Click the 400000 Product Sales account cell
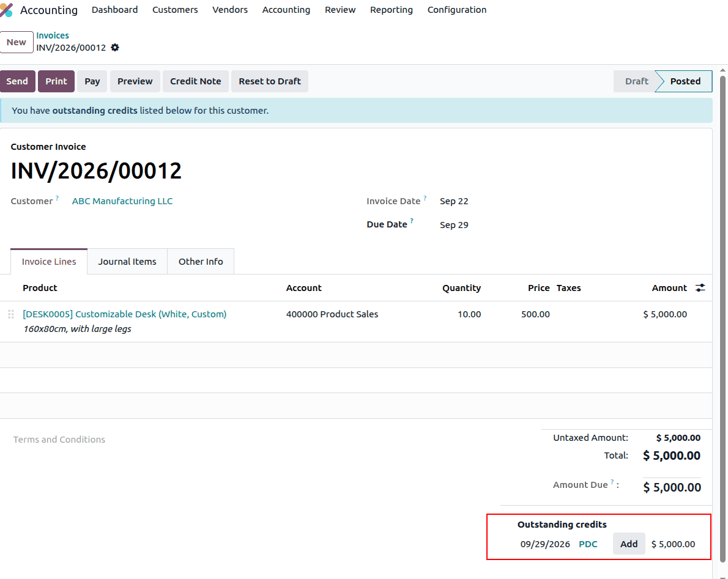This screenshot has width=728, height=579. 332,314
